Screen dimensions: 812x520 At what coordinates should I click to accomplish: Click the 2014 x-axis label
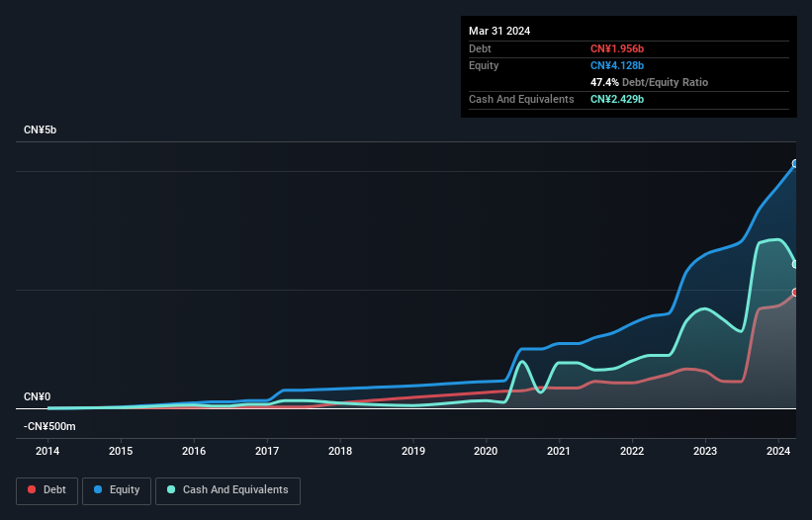47,451
